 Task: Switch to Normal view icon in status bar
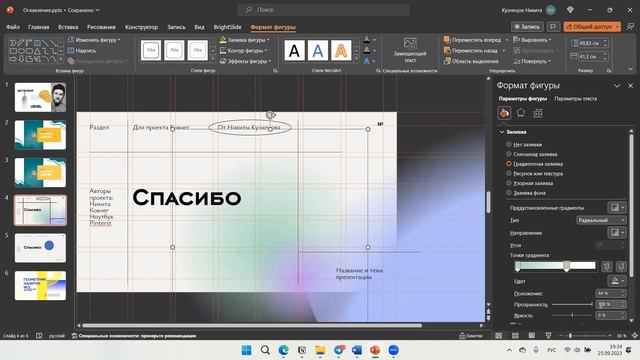point(499,336)
